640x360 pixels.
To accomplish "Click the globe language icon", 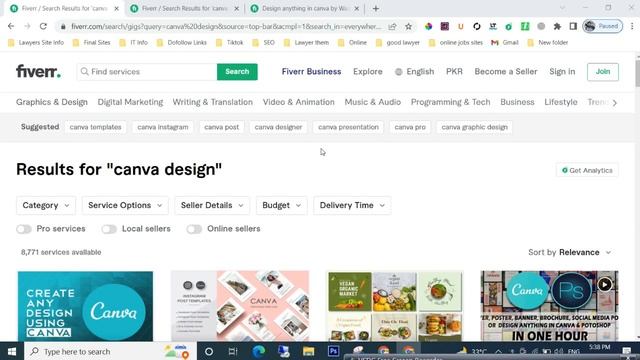I will coord(398,72).
